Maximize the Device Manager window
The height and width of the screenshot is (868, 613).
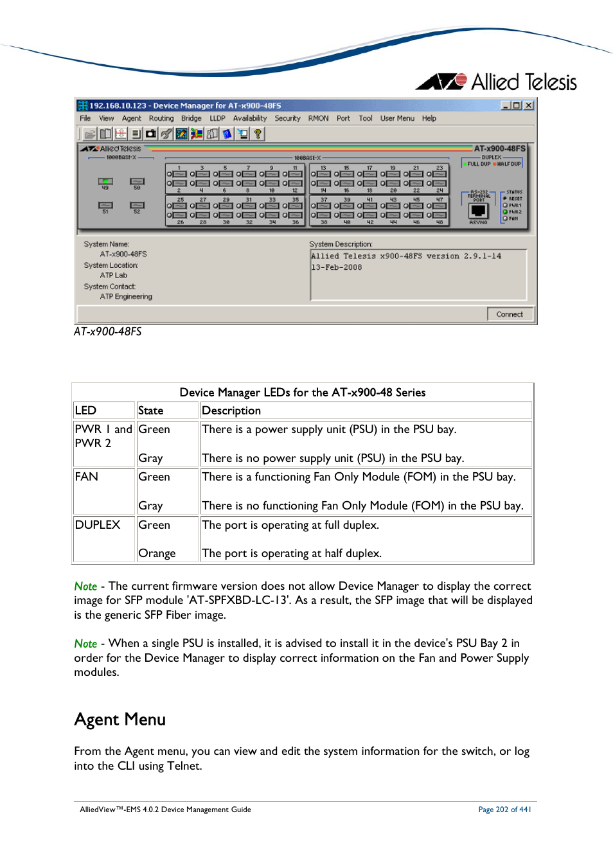(517, 105)
